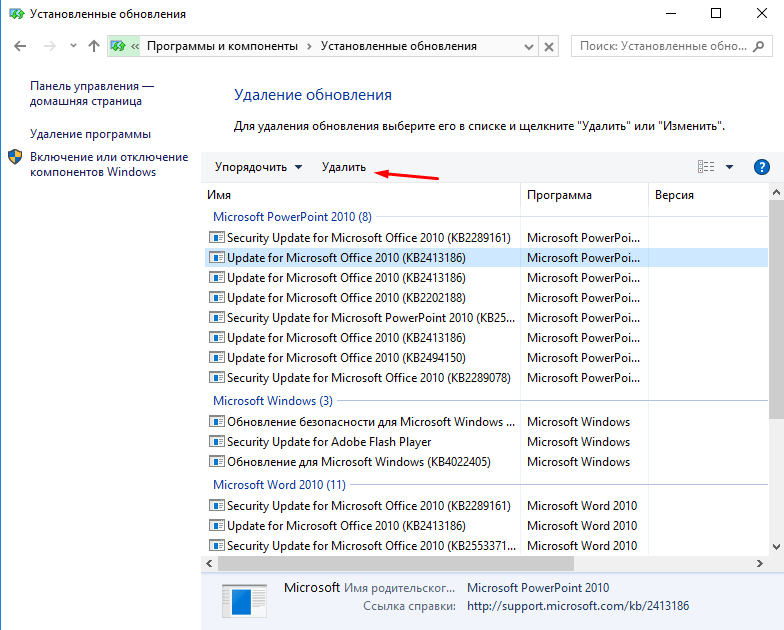The image size is (784, 630).
Task: Collapse the Microsoft Windows (3) group
Action: (273, 401)
